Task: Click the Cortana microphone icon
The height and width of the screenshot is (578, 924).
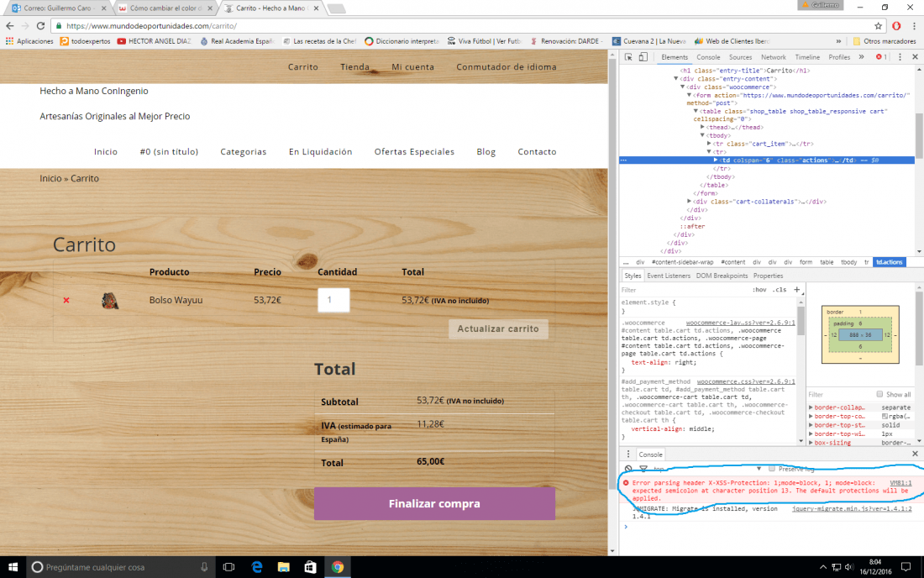Action: (204, 567)
